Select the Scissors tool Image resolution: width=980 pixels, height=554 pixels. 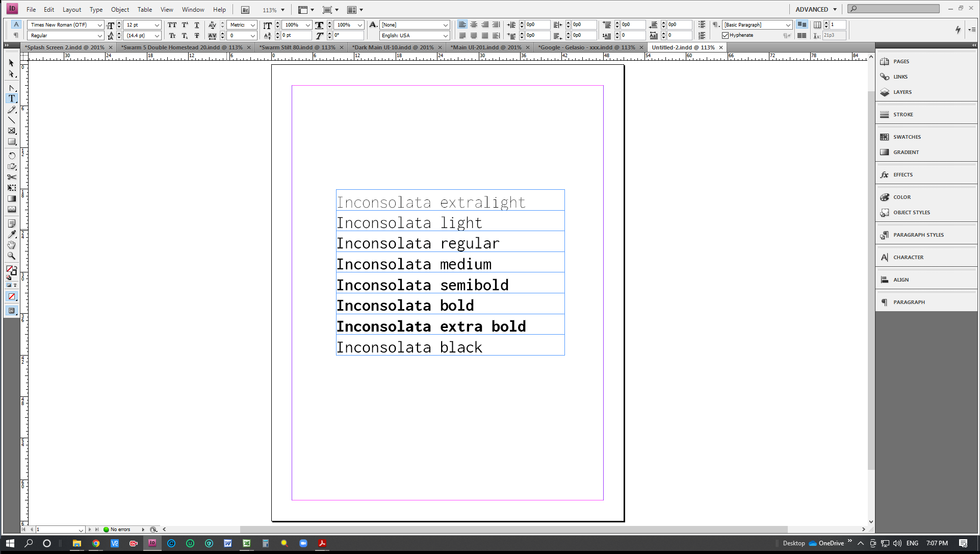click(11, 177)
